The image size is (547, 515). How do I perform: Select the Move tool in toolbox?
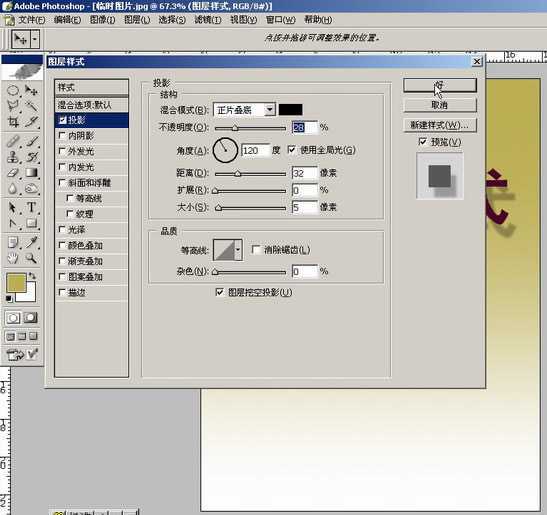coord(31,91)
